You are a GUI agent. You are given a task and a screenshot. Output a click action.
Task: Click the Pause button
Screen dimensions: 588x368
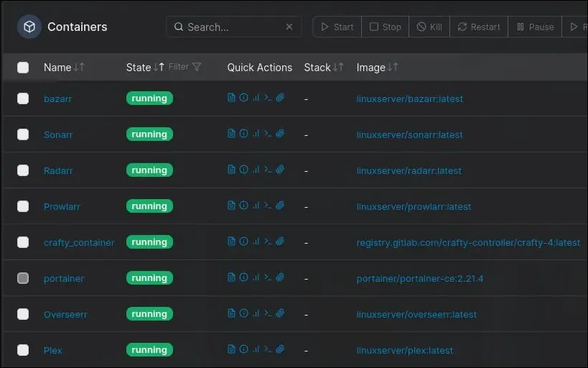point(535,27)
